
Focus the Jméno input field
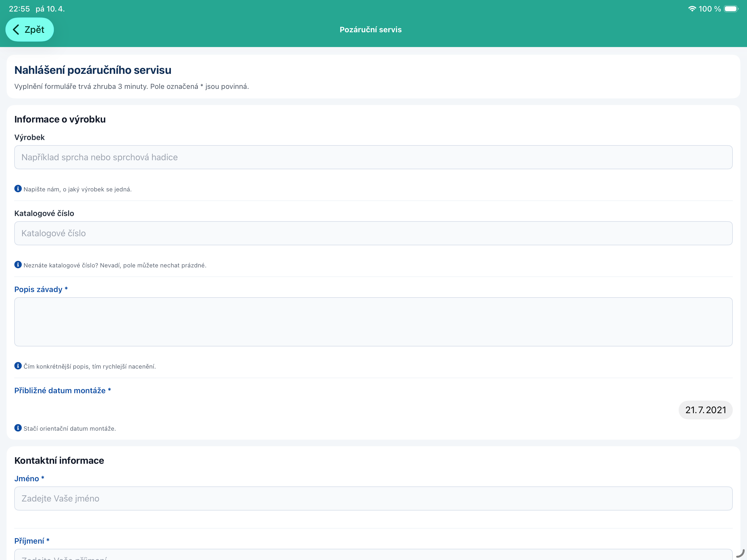[x=373, y=498]
